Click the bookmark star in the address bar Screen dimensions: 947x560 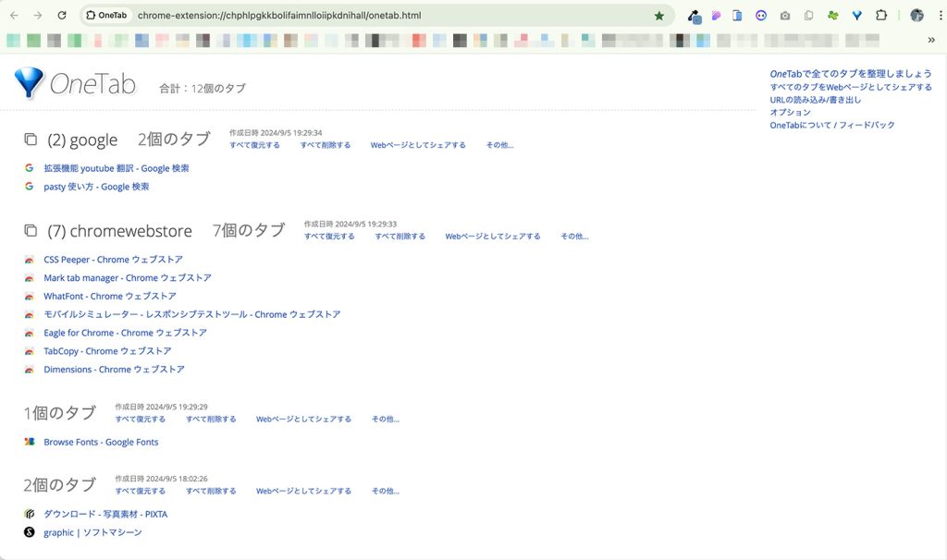658,16
